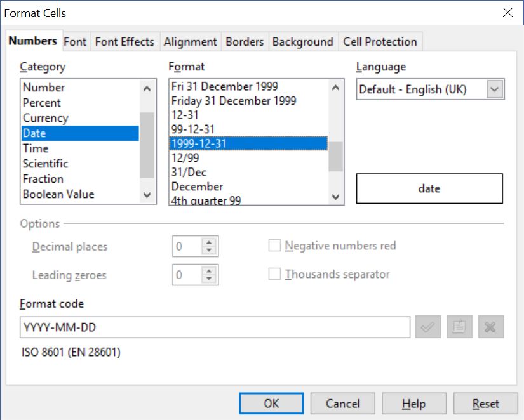Click the Format code text field

(x=215, y=327)
